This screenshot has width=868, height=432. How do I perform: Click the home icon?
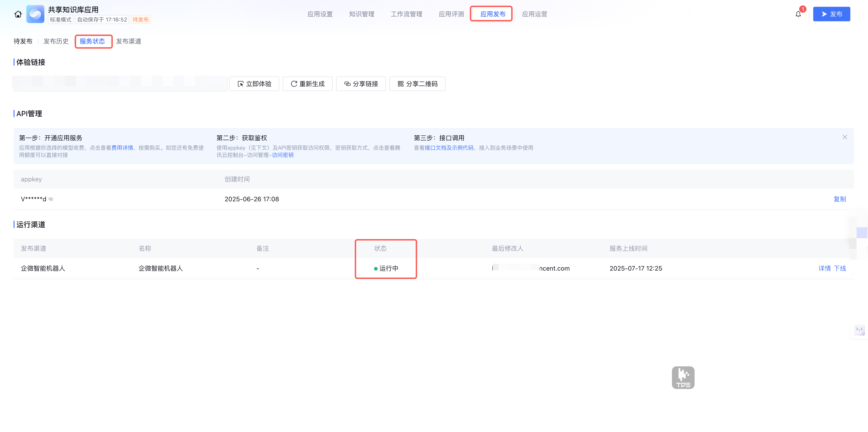pyautogui.click(x=18, y=14)
